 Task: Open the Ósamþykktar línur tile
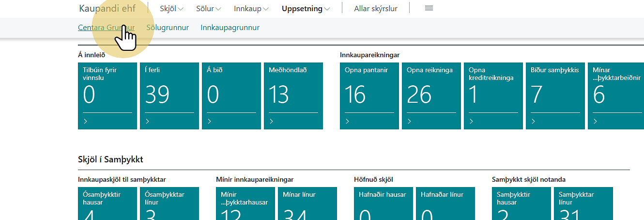pos(169,204)
